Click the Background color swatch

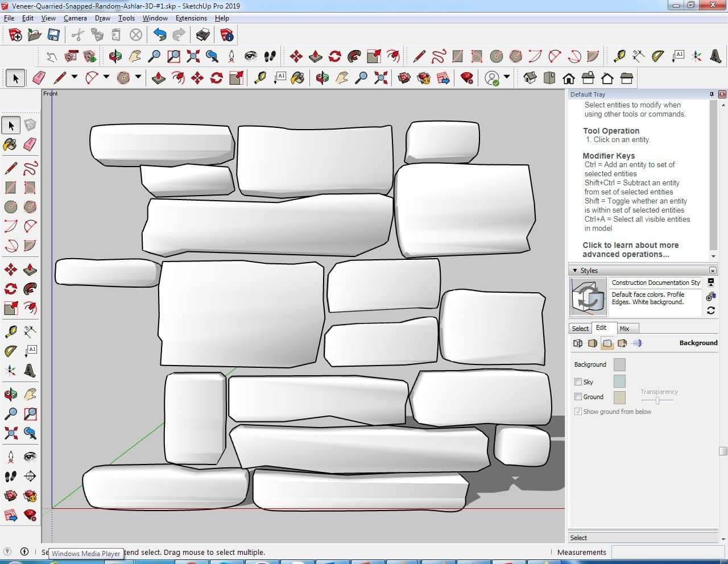[x=619, y=365]
